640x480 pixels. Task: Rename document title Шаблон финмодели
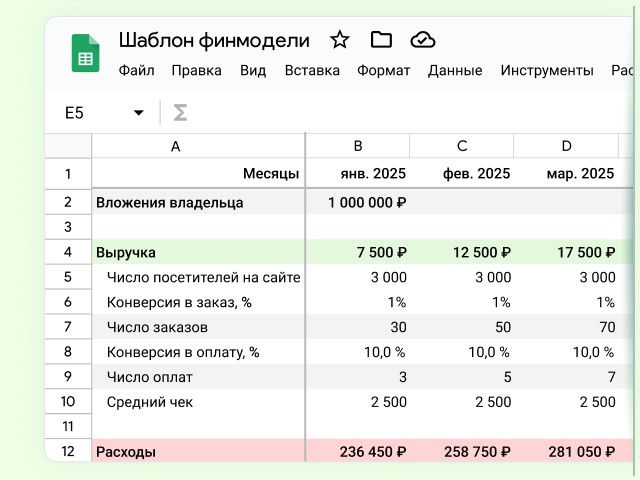coord(214,40)
